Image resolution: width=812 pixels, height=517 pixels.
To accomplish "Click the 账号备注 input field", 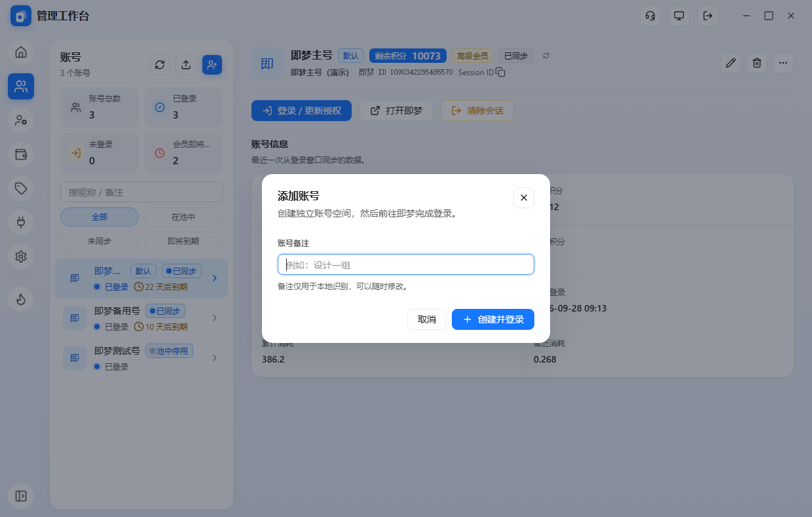I will (x=406, y=264).
